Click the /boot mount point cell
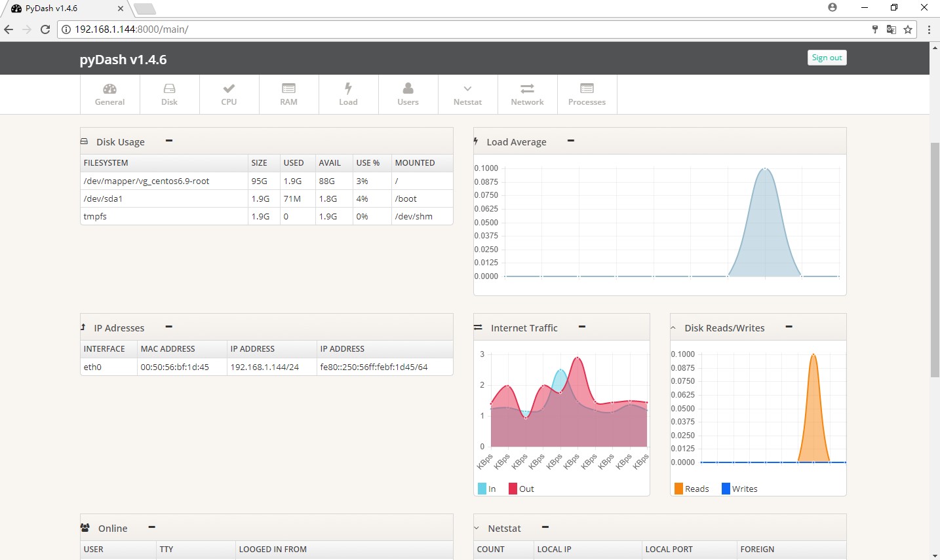The width and height of the screenshot is (940, 560). coord(422,198)
